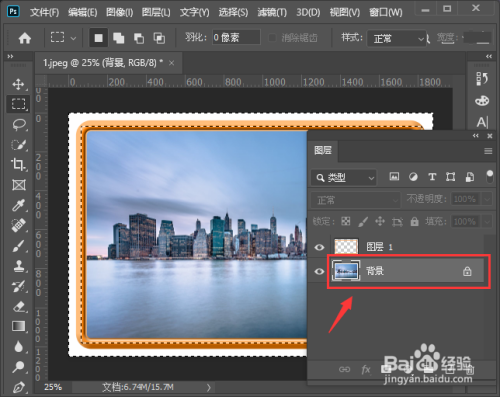This screenshot has width=500, height=397.
Task: Expand the toolbox double-arrow at top left
Action: tap(10, 56)
